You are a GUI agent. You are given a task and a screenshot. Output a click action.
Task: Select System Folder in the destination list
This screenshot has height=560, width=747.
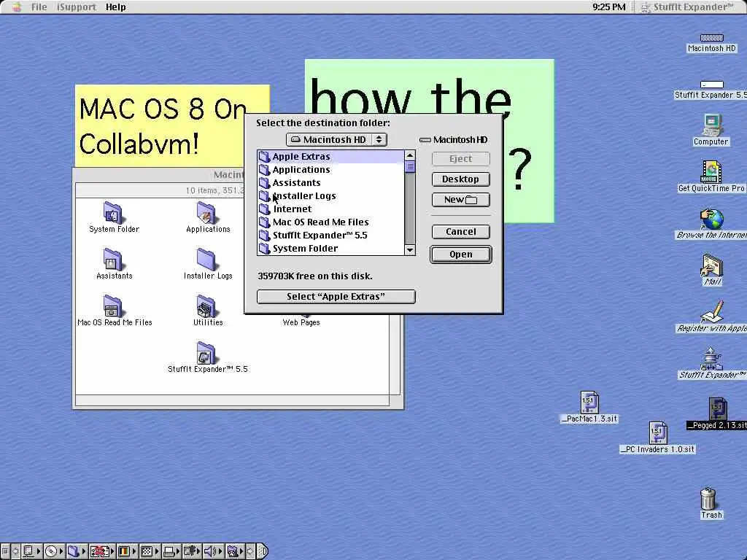[x=330, y=248]
